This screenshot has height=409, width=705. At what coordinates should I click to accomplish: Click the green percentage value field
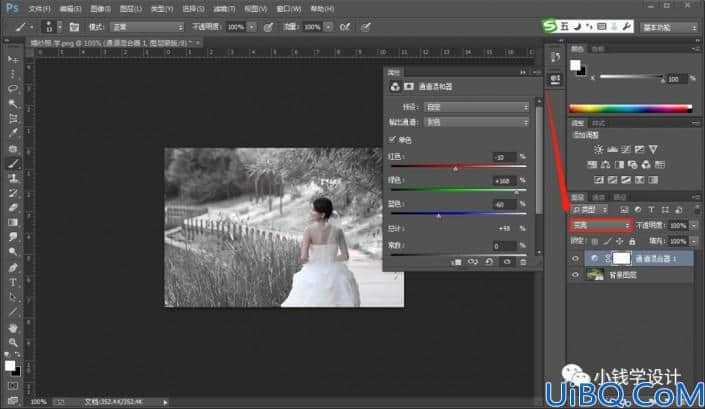pyautogui.click(x=504, y=181)
